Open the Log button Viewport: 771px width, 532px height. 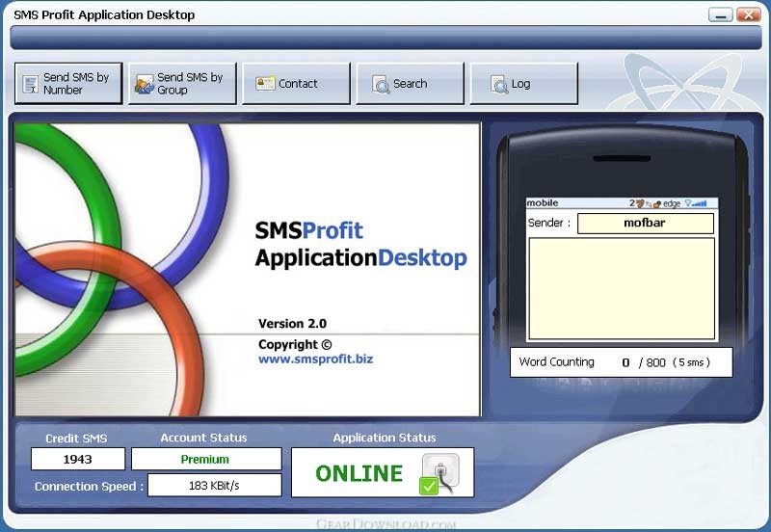pos(524,84)
